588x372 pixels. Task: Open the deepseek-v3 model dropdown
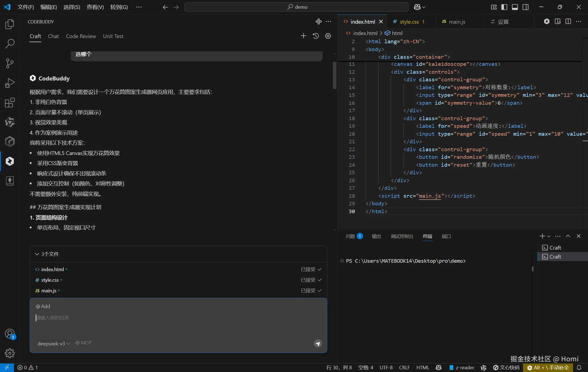tap(54, 343)
